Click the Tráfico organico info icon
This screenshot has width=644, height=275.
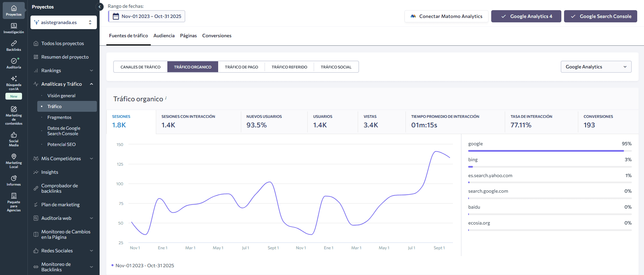[166, 98]
